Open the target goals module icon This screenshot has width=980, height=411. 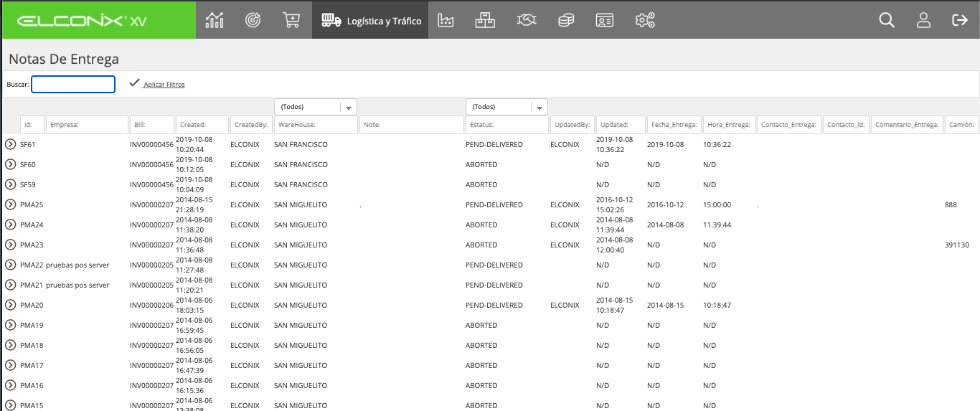tap(253, 20)
